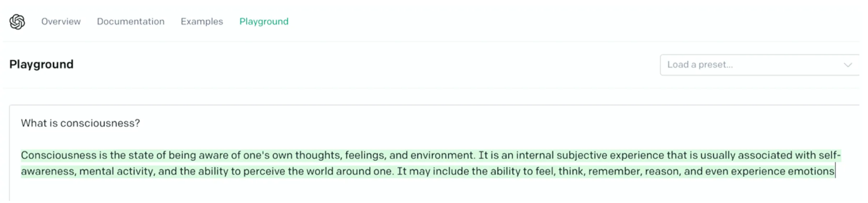This screenshot has width=868, height=203.
Task: Click the blank line between prompt and response
Action: click(431, 139)
